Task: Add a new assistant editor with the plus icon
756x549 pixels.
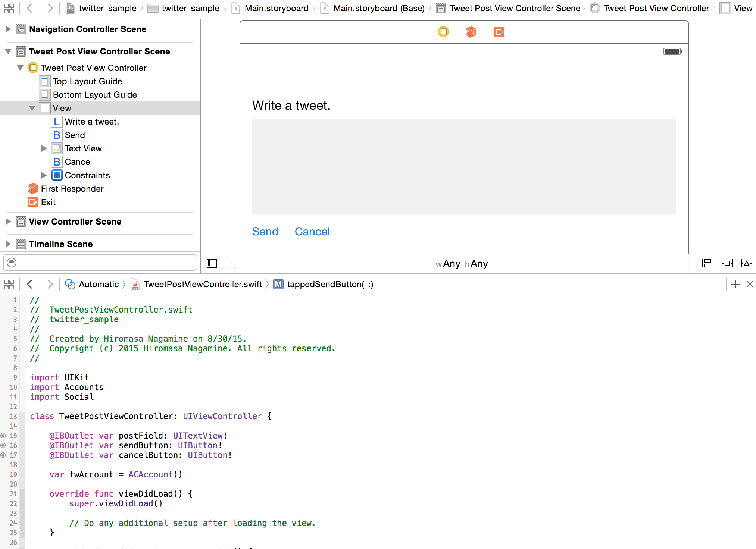Action: pos(735,284)
